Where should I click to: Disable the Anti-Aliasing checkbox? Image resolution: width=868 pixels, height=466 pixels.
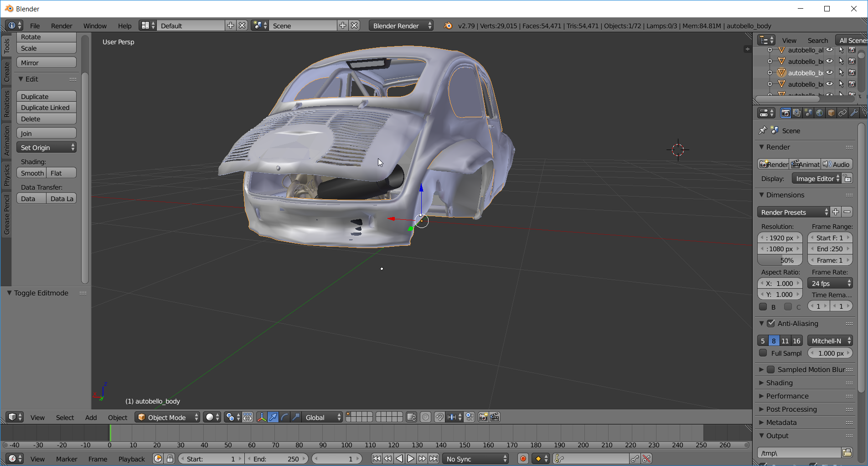[771, 323]
